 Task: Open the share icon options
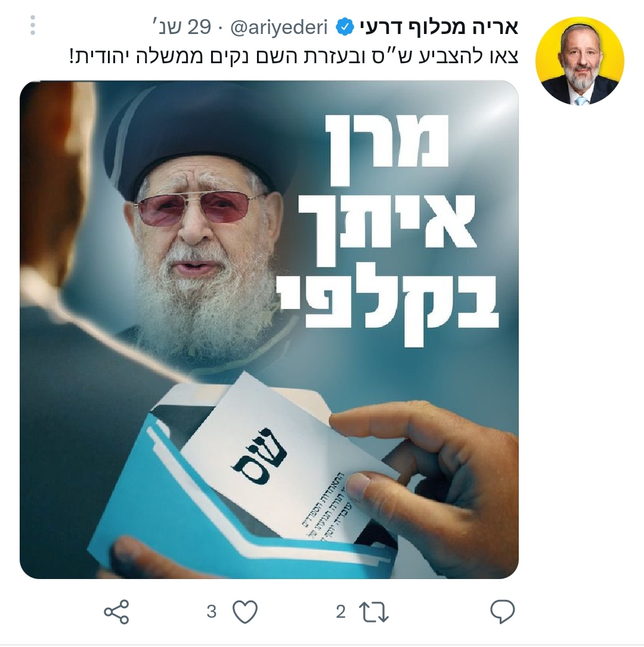tap(117, 611)
